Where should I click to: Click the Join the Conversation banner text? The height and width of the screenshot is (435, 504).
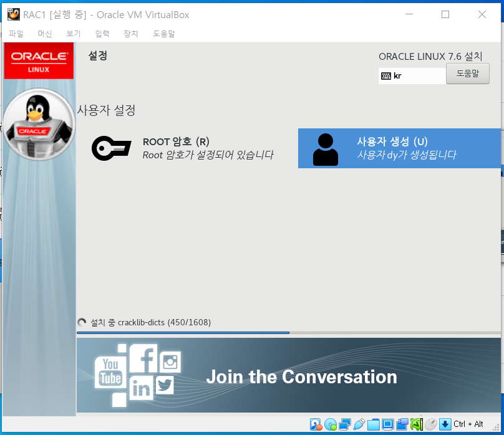(301, 377)
